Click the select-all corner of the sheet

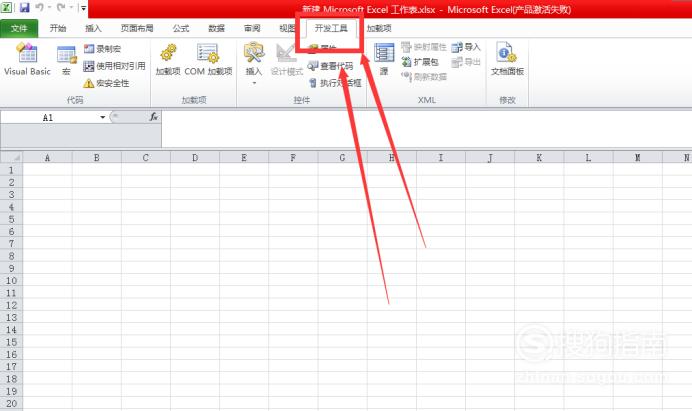pyautogui.click(x=11, y=157)
